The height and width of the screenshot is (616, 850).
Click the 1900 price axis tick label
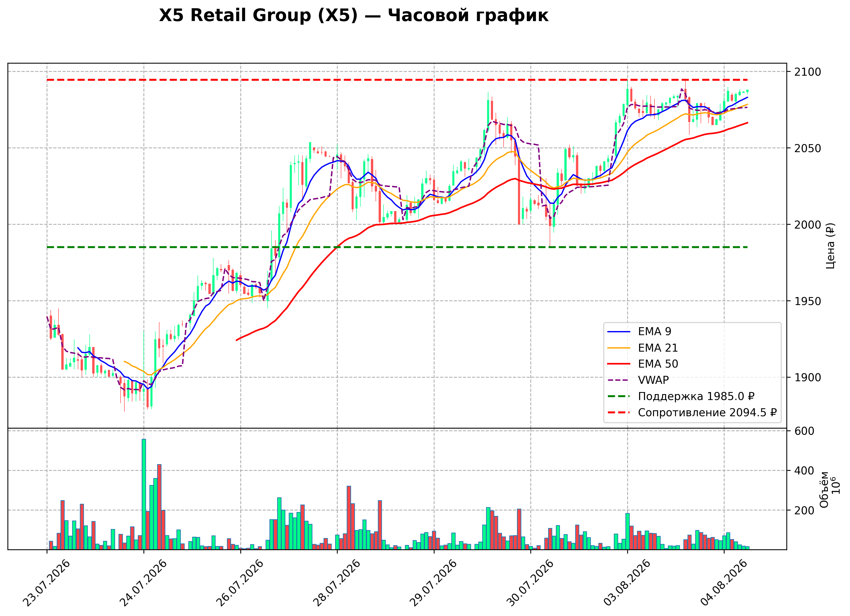[x=807, y=377]
